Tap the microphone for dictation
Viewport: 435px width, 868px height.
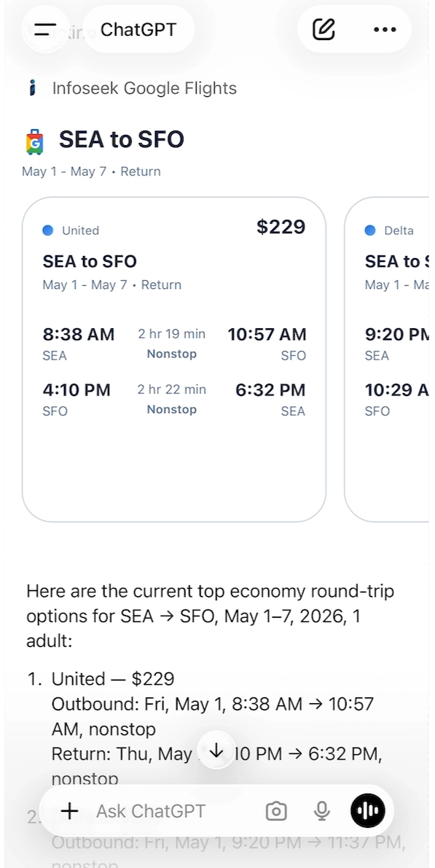point(321,810)
